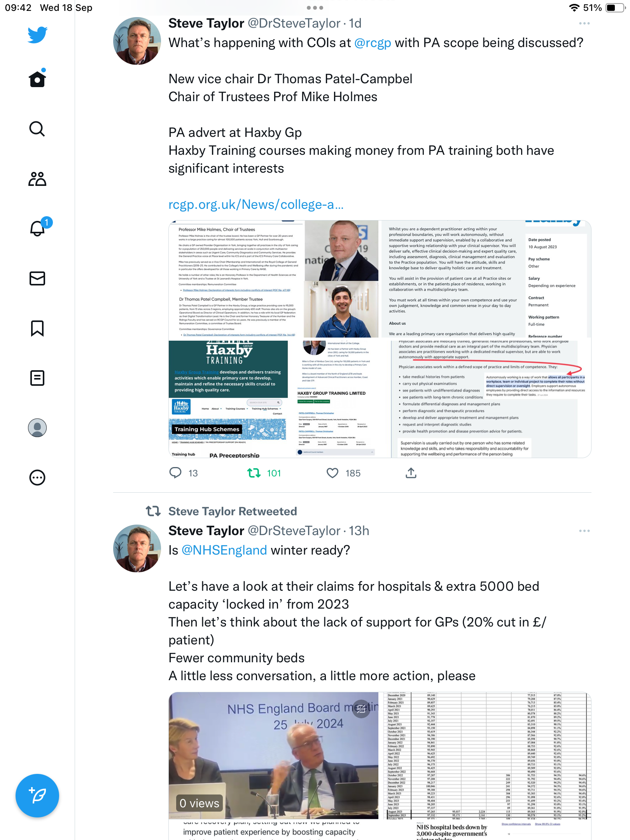Open the Home feed icon

(x=37, y=79)
